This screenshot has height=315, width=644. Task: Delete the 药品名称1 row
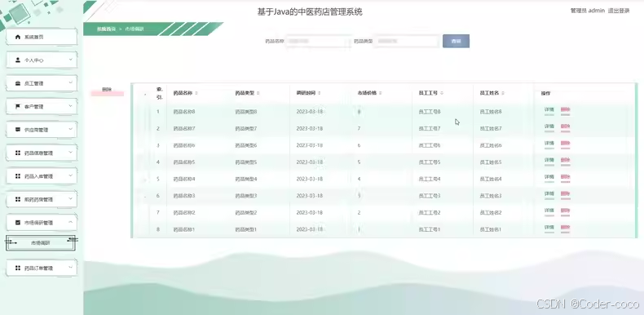tap(565, 228)
